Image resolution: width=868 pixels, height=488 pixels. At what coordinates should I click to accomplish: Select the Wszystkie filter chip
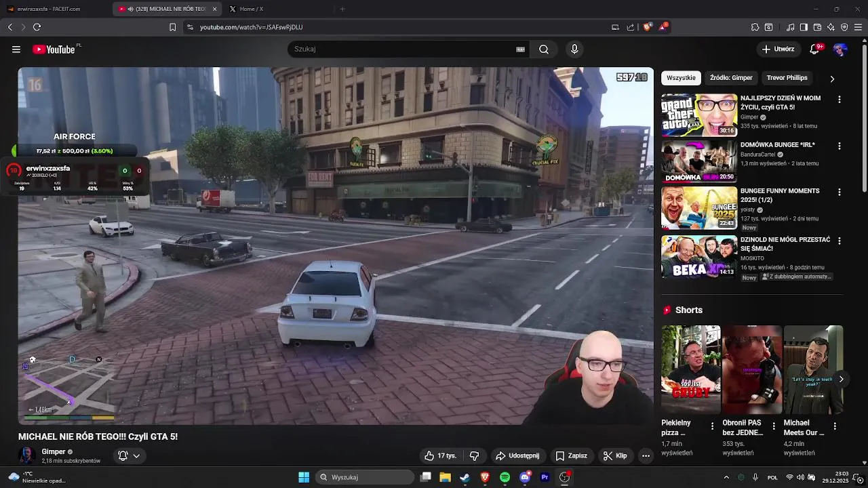click(681, 78)
